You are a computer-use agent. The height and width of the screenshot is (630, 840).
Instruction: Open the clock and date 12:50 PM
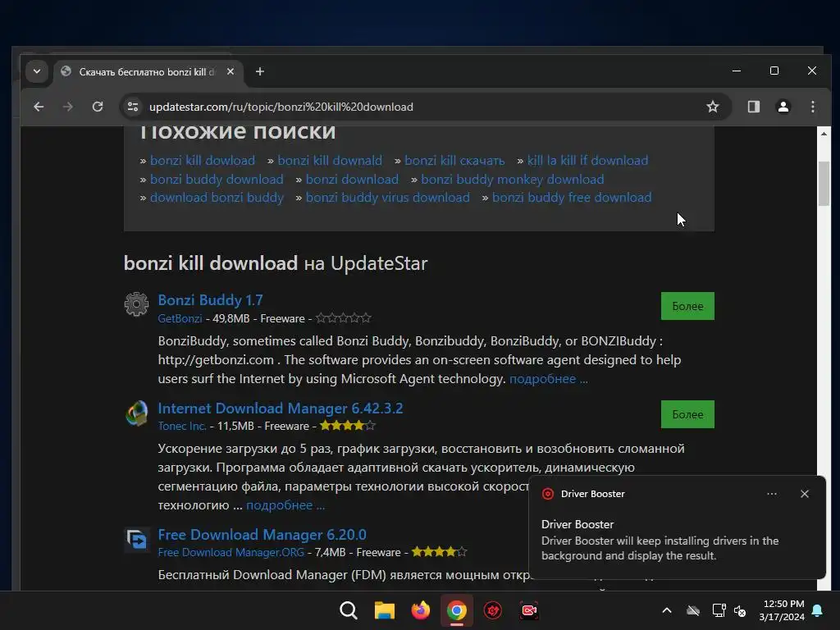tap(782, 610)
